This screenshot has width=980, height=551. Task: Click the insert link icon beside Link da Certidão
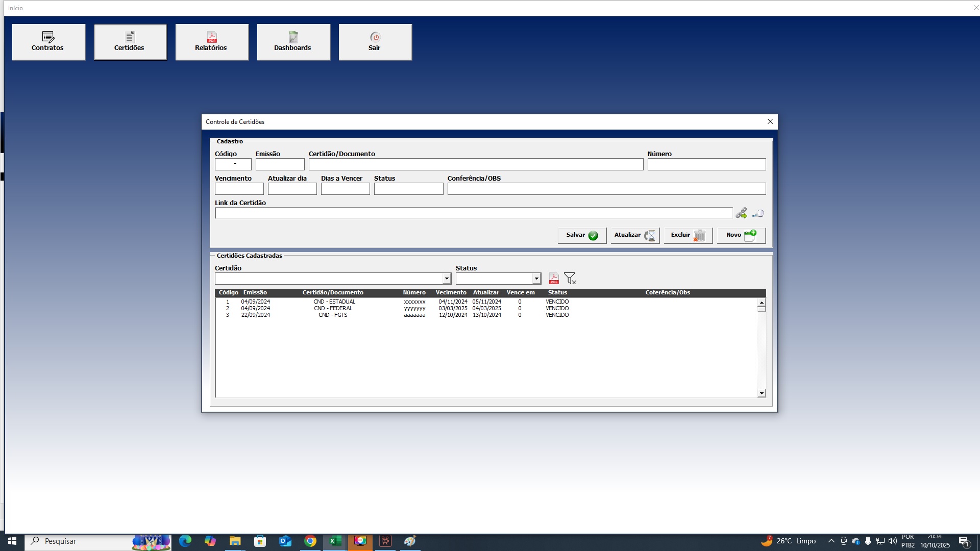point(741,213)
